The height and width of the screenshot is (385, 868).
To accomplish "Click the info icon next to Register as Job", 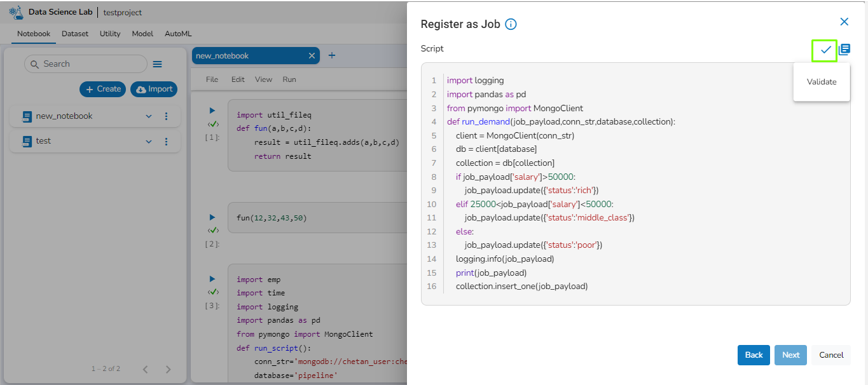I will [511, 24].
